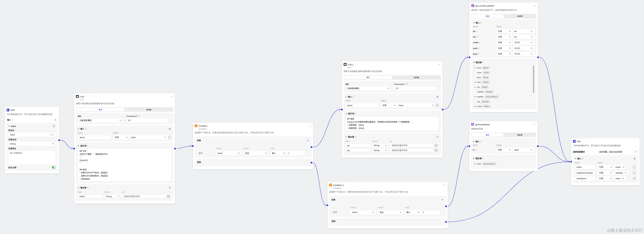The height and width of the screenshot is (234, 644).
Task: Increase Temperature value in LLM node
Action: (170, 119)
